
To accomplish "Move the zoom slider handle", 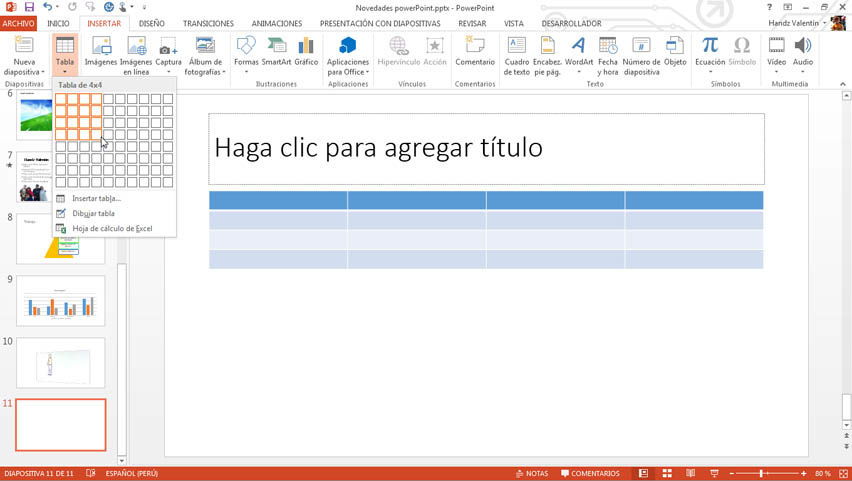I will (x=761, y=473).
